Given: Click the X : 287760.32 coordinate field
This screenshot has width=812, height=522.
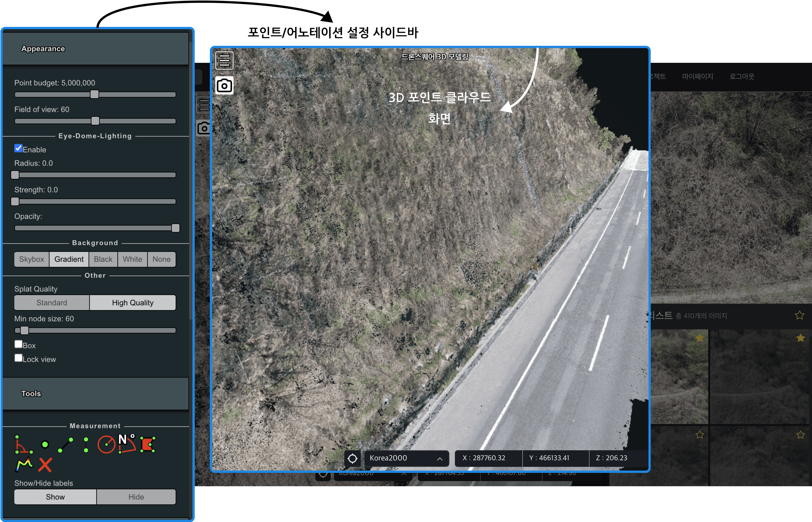Looking at the screenshot, I should [x=488, y=458].
